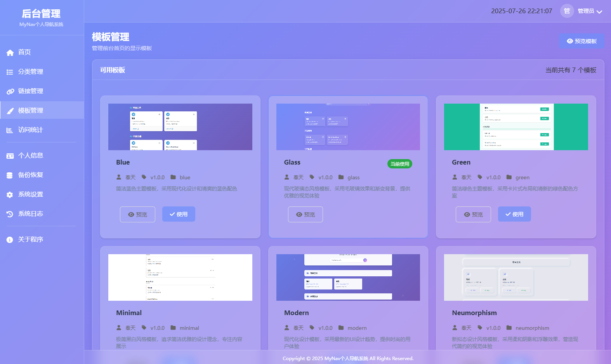Preview the Blue template
The image size is (611, 364).
(137, 215)
